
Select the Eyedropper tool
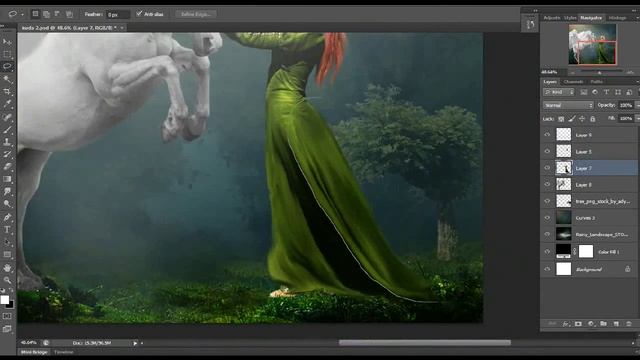click(x=7, y=104)
